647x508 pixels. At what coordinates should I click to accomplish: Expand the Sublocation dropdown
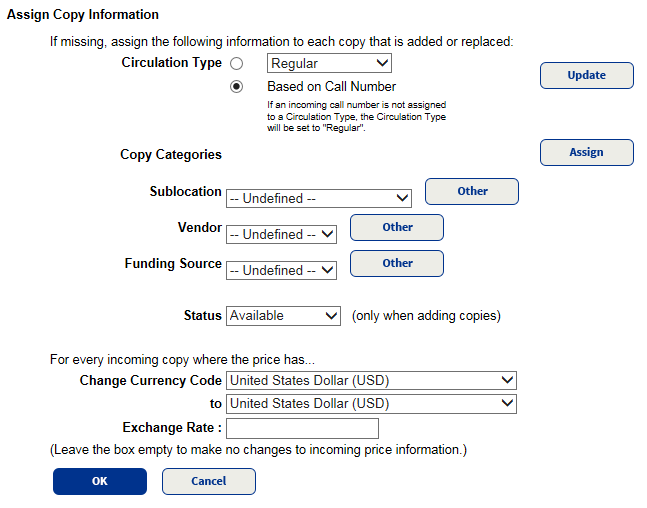coord(319,198)
